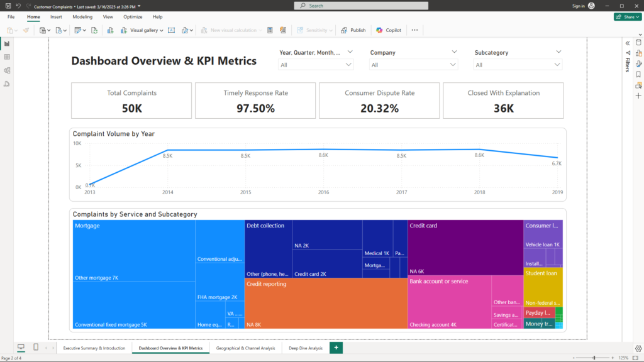The image size is (644, 362).
Task: Adjust the zoom slider in status bar
Action: (594, 358)
